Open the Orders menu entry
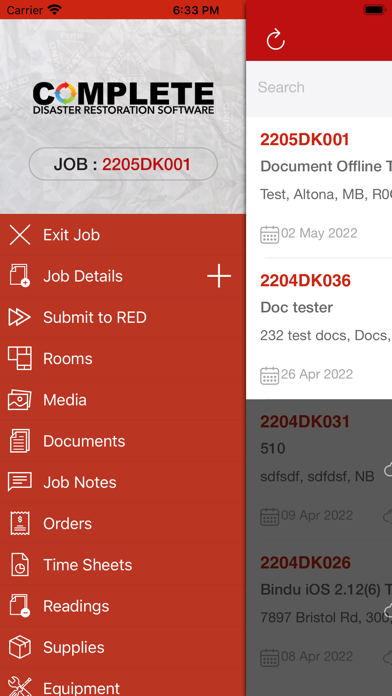The width and height of the screenshot is (392, 696). 123,523
